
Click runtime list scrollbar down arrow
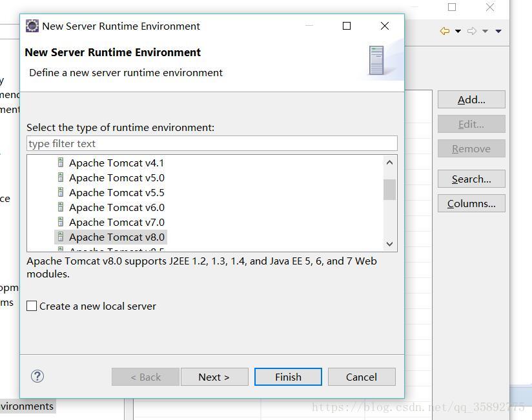click(389, 244)
